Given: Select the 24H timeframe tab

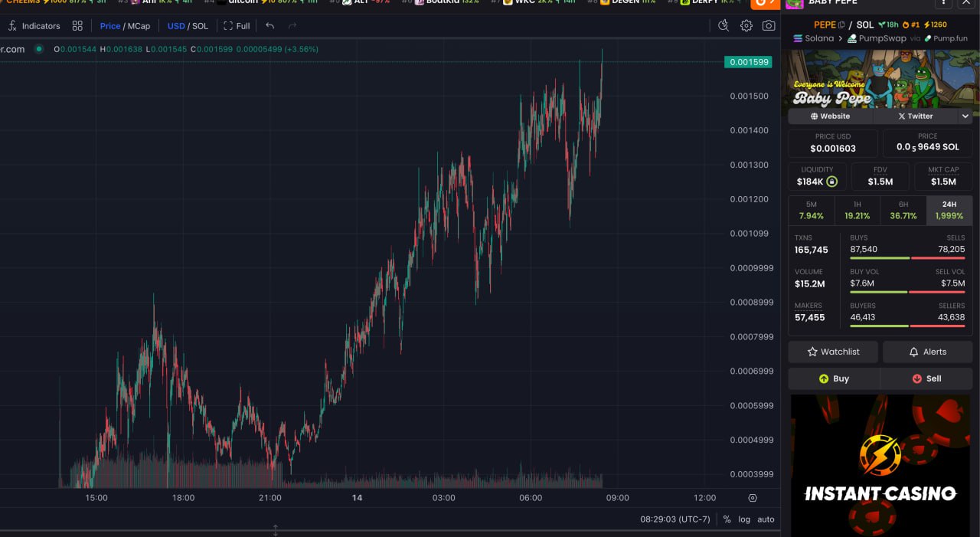Looking at the screenshot, I should [949, 211].
